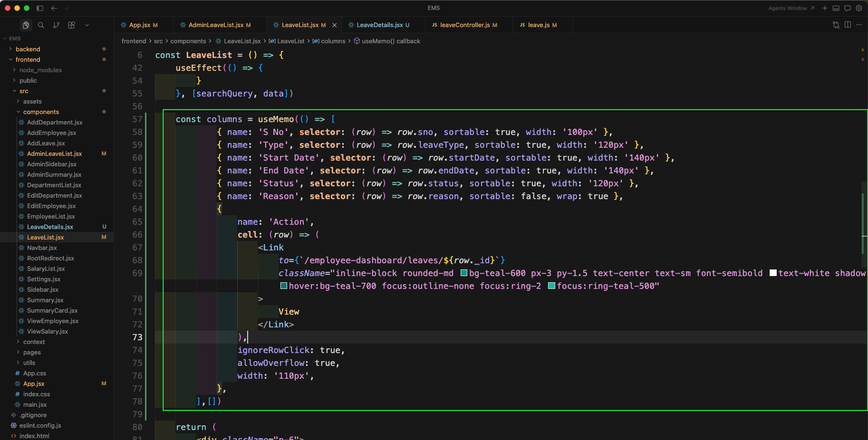Collapse the components folder

coord(41,112)
